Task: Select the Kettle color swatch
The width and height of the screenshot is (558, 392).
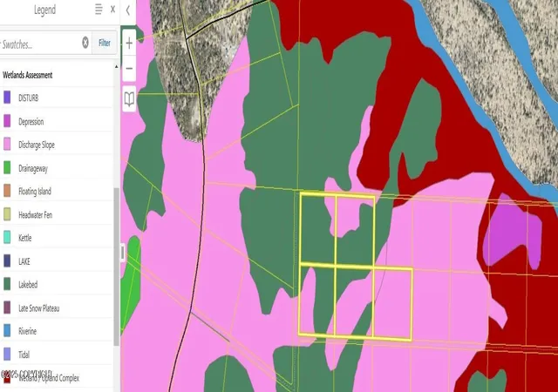Action: click(7, 237)
